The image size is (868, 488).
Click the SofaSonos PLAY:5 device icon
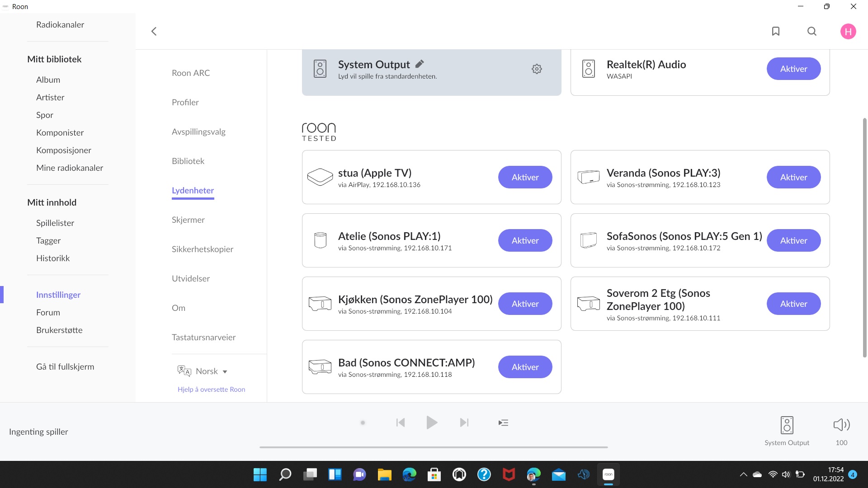point(589,240)
